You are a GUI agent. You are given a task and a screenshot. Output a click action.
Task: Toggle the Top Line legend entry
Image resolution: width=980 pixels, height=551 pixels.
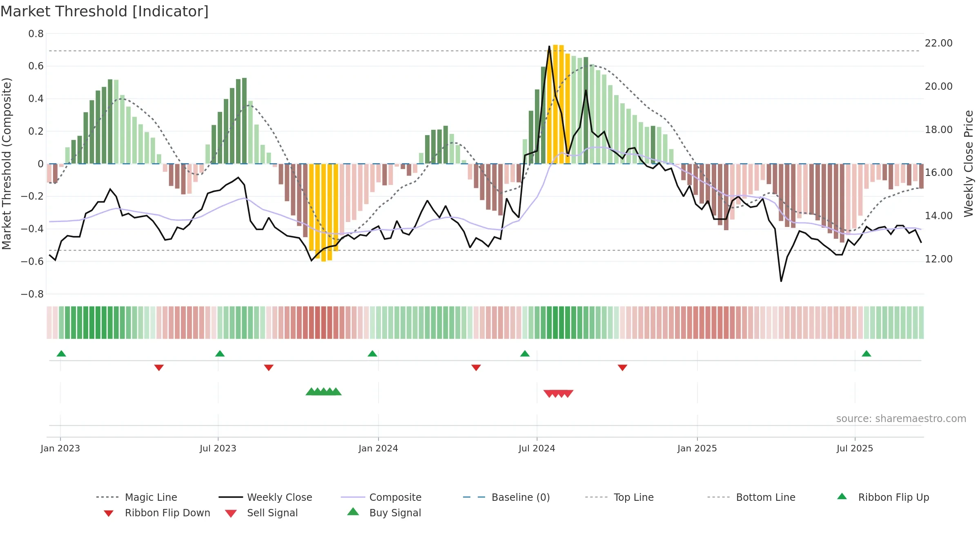coord(619,497)
